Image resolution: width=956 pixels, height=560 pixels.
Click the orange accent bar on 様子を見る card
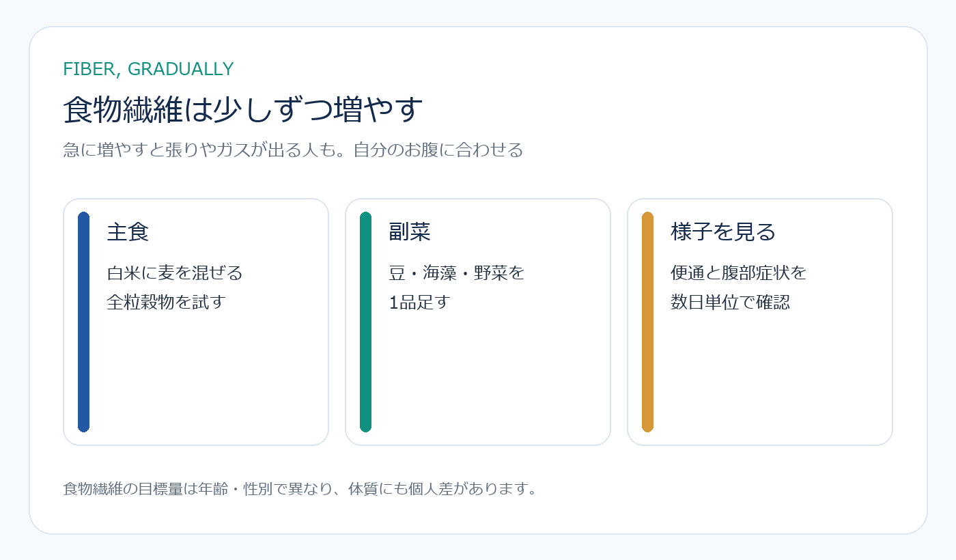click(647, 322)
